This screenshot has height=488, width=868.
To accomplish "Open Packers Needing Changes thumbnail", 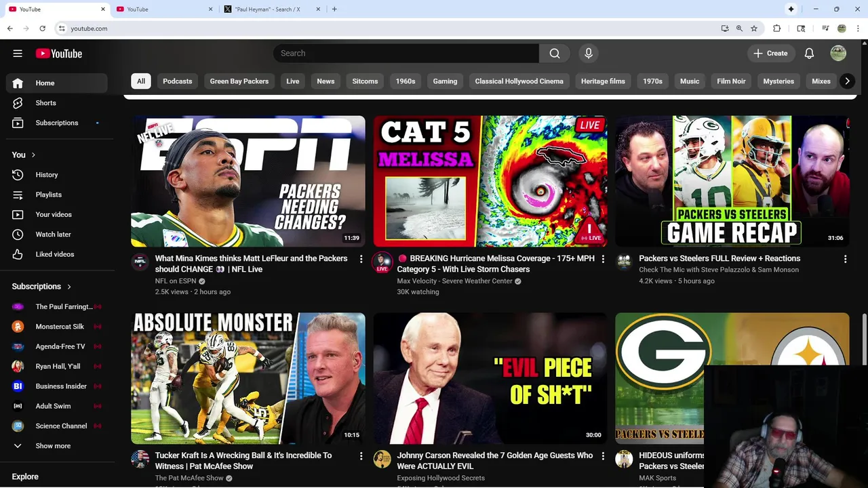I will [x=248, y=181].
